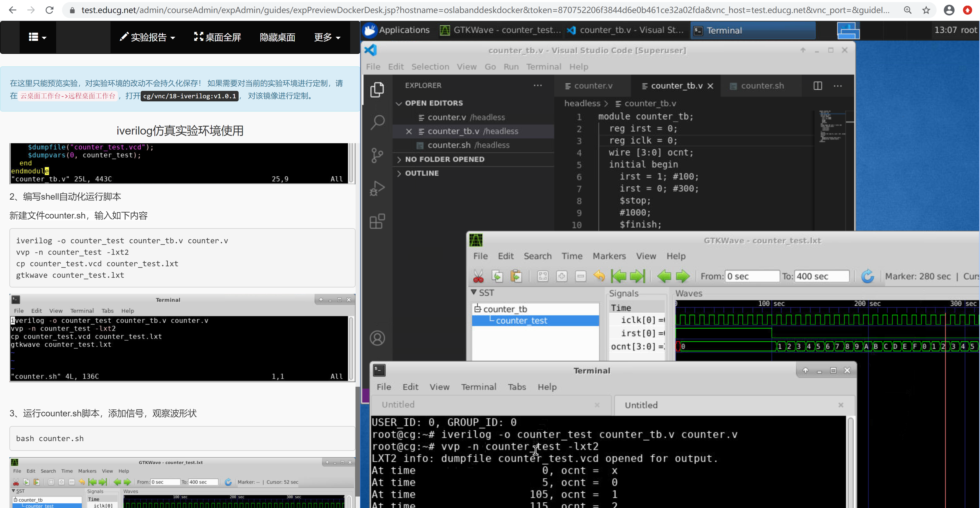The width and height of the screenshot is (980, 508).
Task: Open the VS Code Explorer activity icon
Action: [377, 89]
